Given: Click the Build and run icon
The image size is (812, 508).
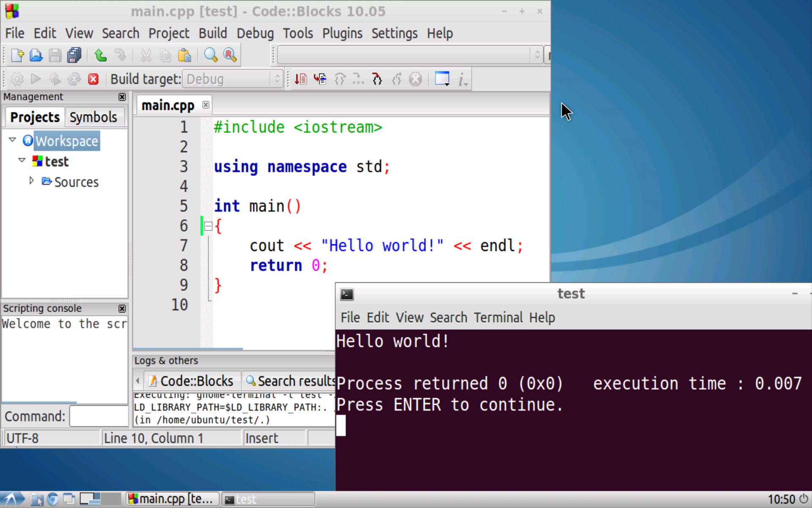Looking at the screenshot, I should click(55, 79).
